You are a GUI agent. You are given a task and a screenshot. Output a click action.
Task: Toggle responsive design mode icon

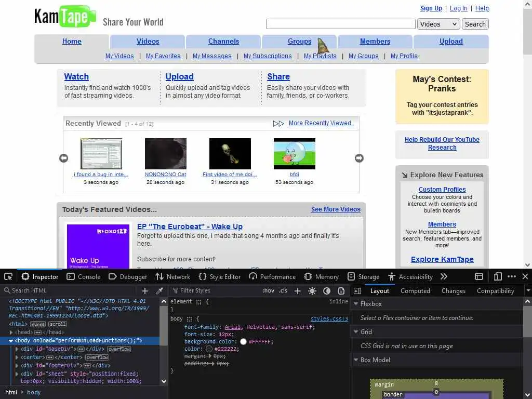498,277
